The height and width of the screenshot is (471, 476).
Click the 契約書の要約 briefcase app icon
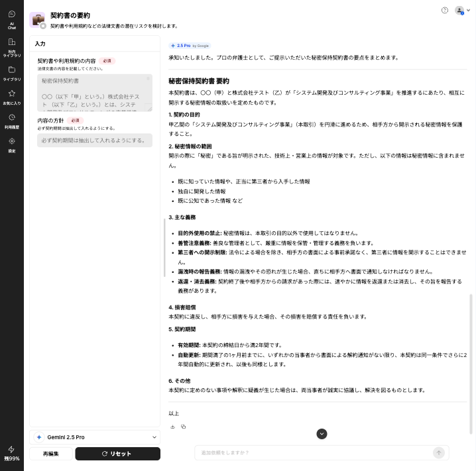point(37,20)
